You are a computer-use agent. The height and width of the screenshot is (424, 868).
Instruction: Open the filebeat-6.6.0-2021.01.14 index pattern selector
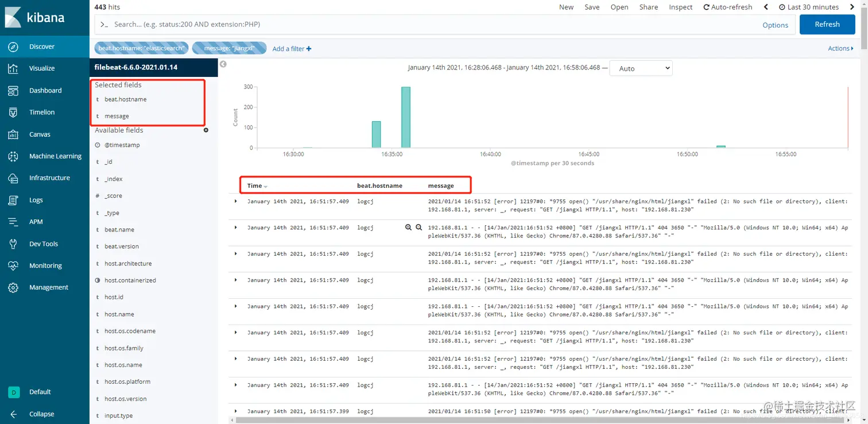153,67
